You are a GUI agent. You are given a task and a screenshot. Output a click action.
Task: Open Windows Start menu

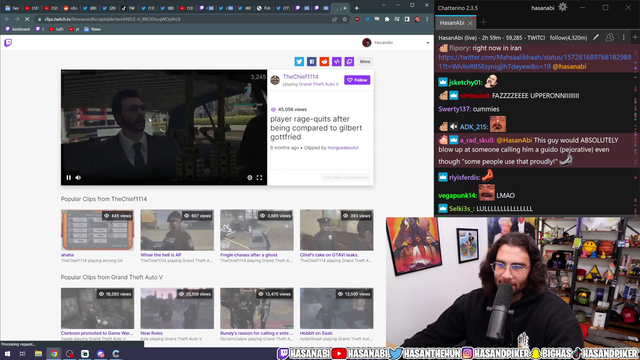[7, 354]
